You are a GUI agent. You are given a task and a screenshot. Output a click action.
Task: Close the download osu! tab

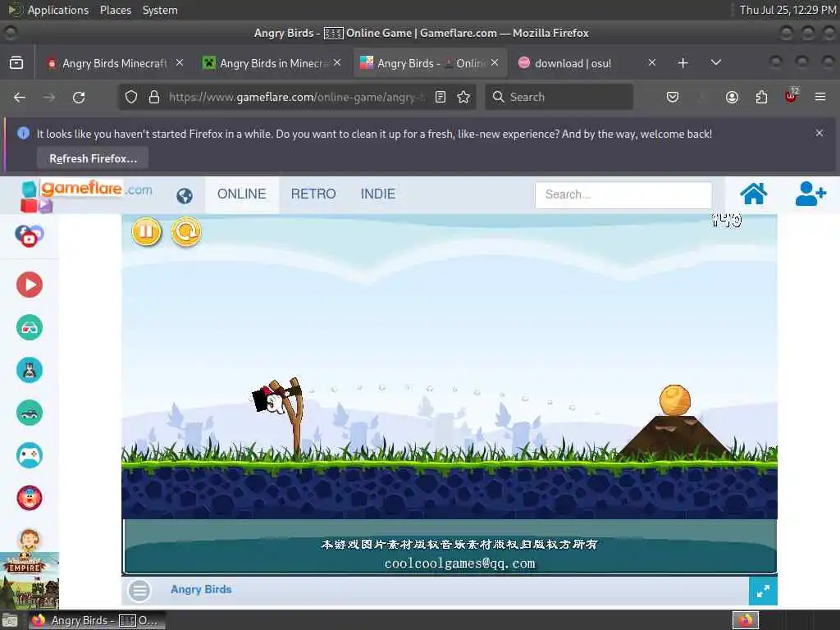(x=652, y=62)
